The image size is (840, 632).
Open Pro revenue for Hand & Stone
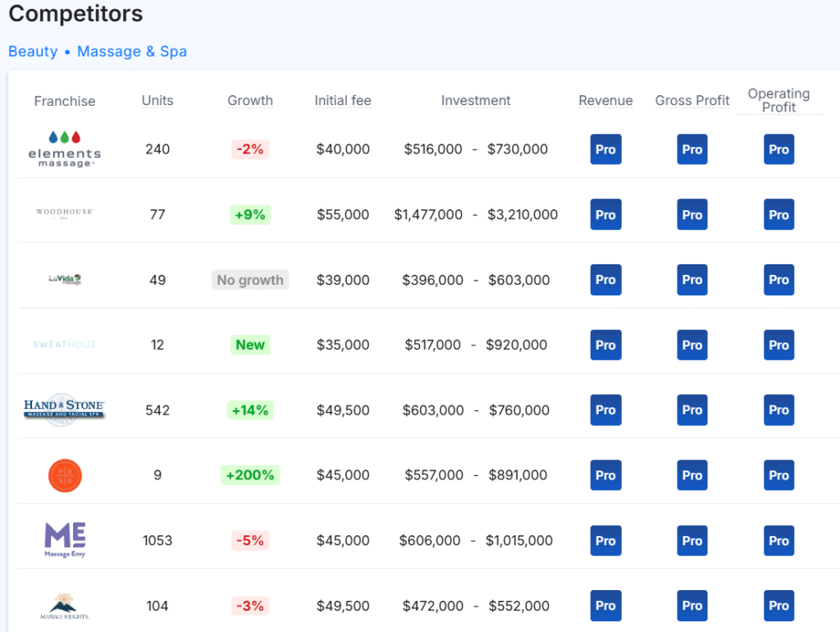coord(606,410)
